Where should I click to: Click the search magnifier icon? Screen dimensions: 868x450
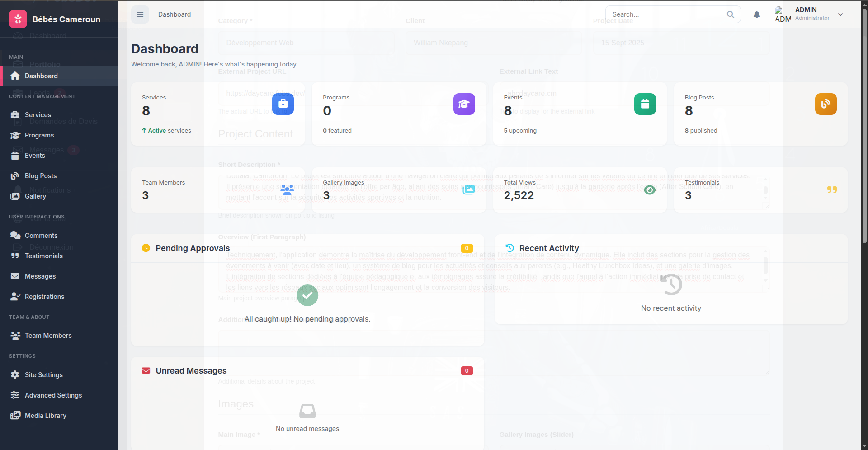tap(731, 14)
